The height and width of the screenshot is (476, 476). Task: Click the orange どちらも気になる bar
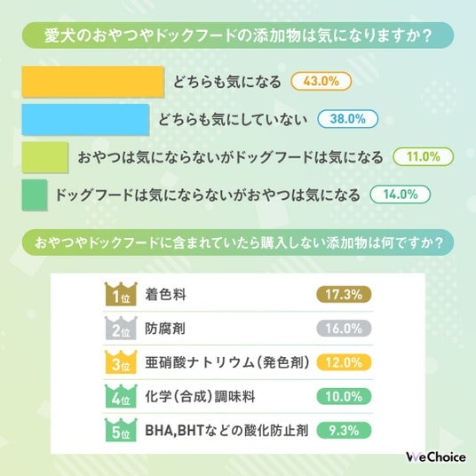coord(93,82)
